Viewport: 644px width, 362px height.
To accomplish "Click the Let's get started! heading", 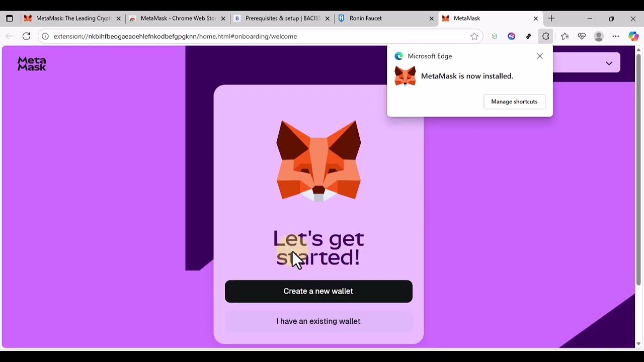I will pyautogui.click(x=318, y=248).
